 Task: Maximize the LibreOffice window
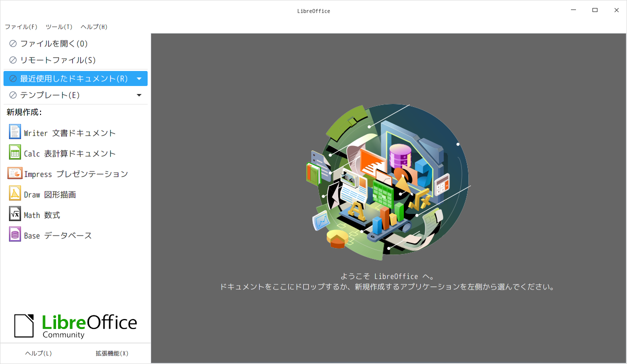coord(595,10)
